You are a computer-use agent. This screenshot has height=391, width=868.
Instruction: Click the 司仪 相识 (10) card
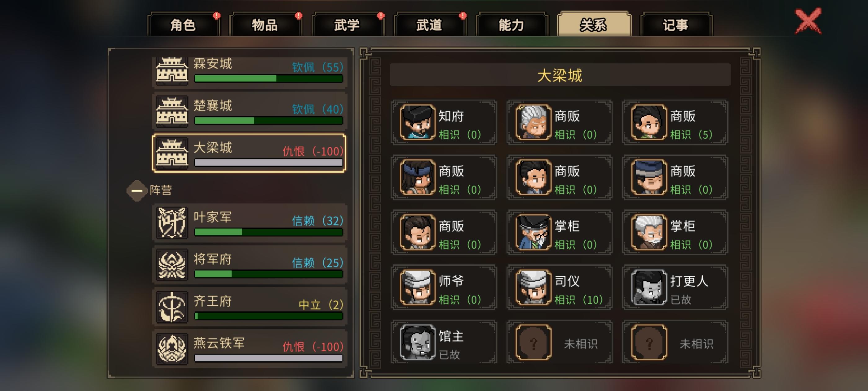pos(559,287)
